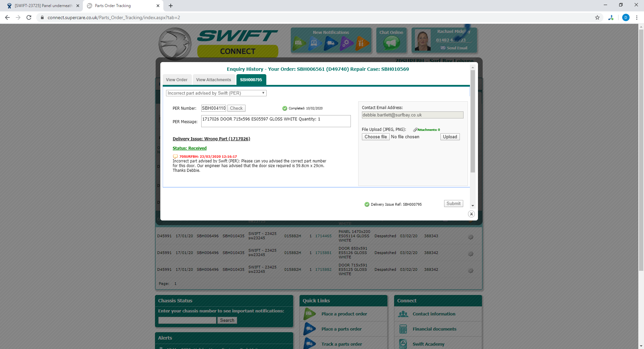Close the Enquiry History dialog

pyautogui.click(x=471, y=214)
